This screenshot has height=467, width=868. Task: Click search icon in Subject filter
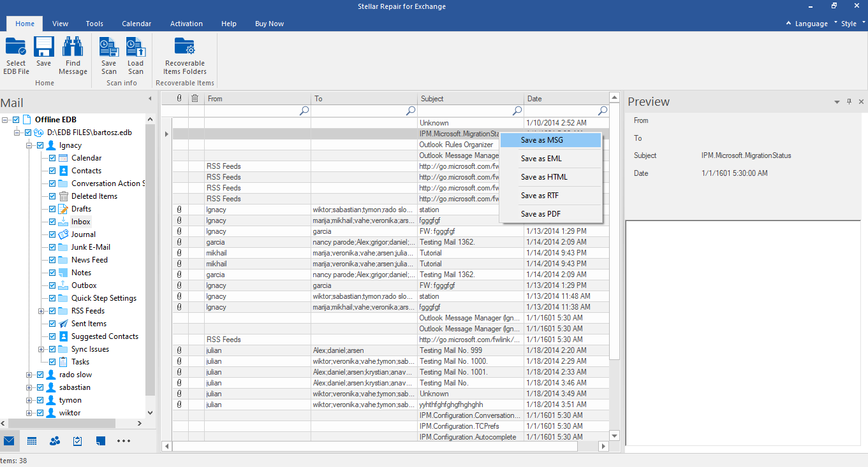click(518, 111)
